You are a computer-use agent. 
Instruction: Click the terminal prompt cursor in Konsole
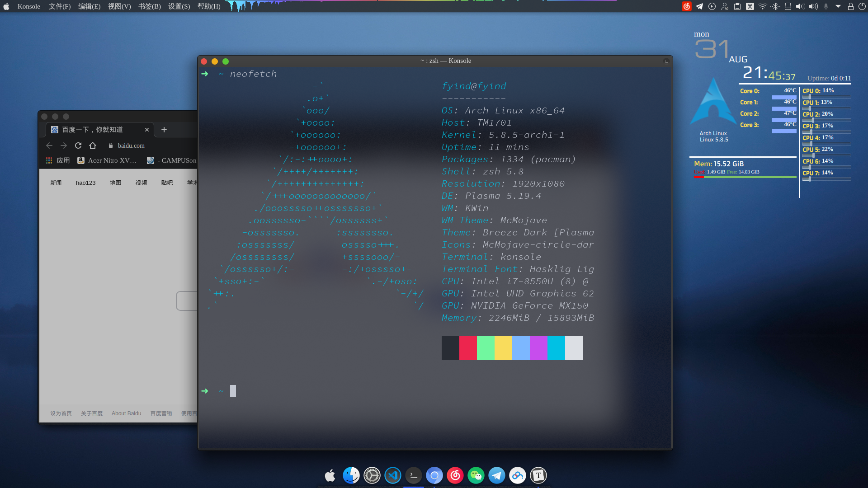(x=233, y=391)
